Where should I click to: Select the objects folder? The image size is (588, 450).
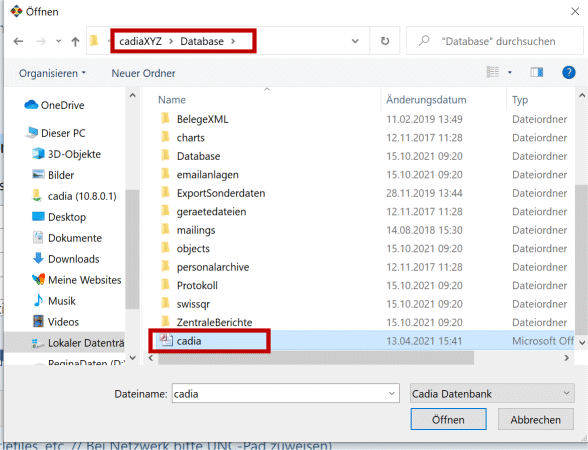click(x=193, y=249)
